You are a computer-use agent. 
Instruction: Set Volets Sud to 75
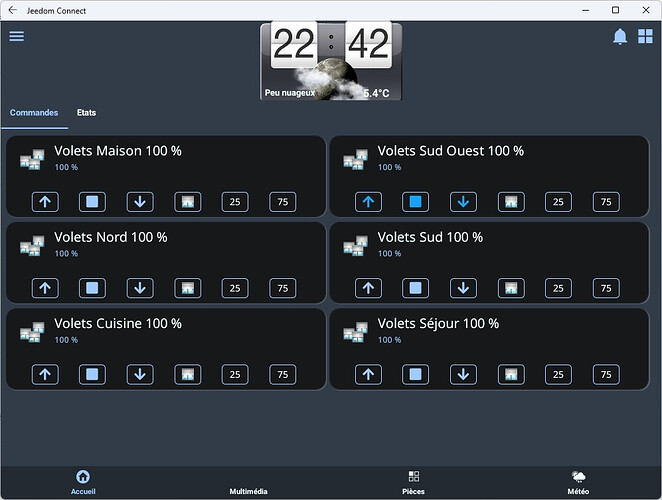click(x=606, y=288)
